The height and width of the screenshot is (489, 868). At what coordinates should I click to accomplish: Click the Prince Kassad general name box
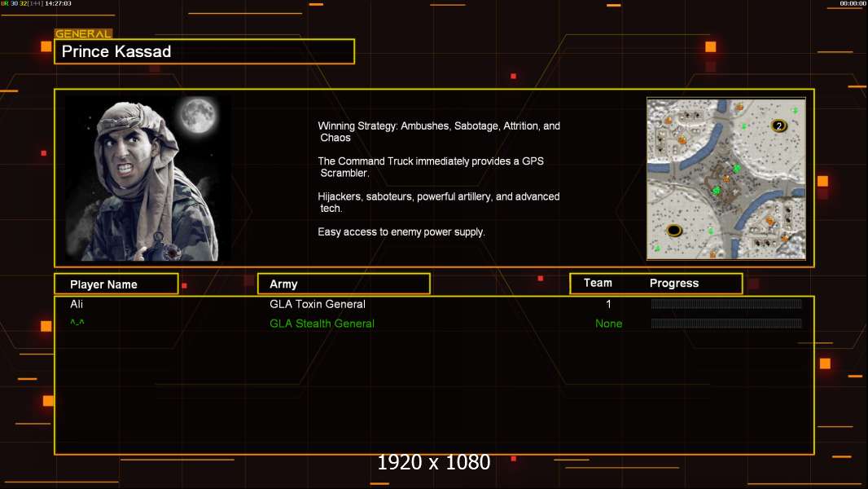coord(204,51)
